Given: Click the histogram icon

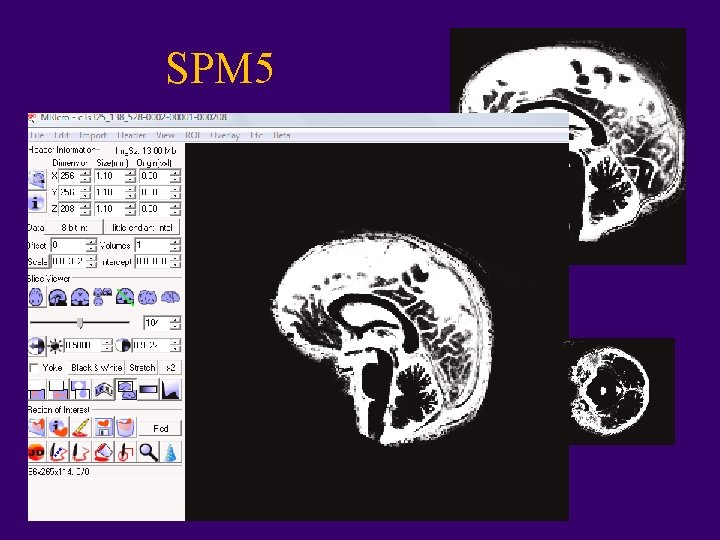Looking at the screenshot, I should coord(171,389).
